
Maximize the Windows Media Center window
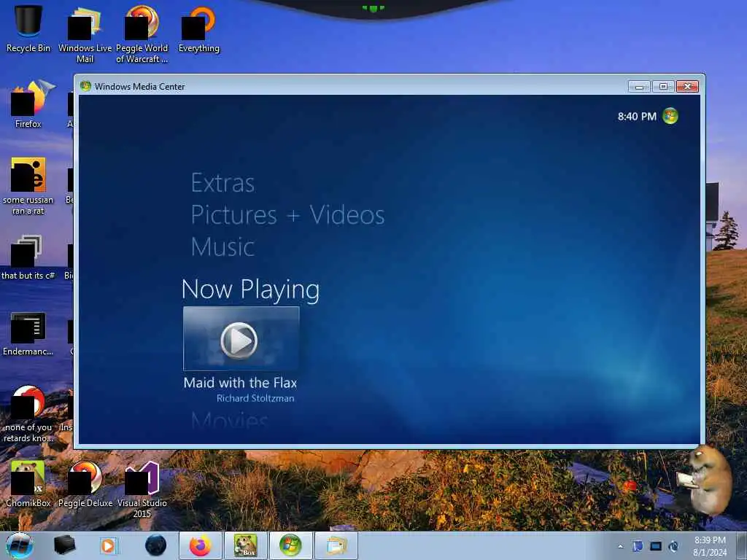[x=662, y=87]
